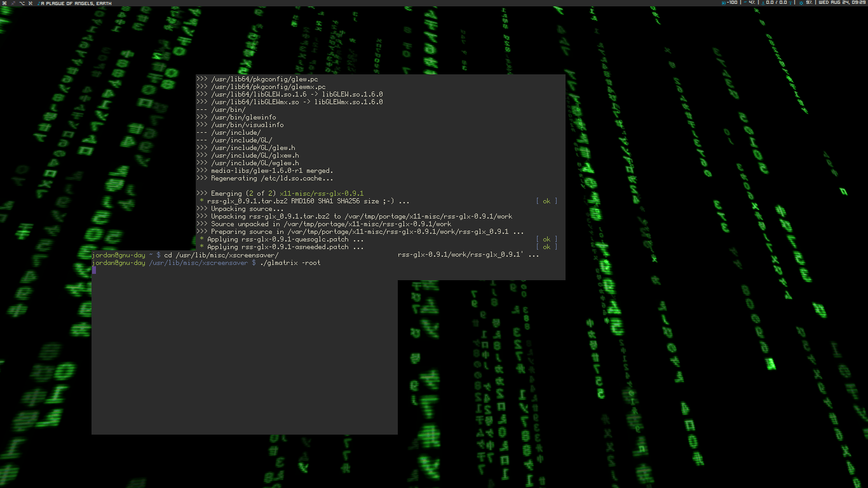868x488 pixels.
Task: Click the '0.0 / 0.0' network value
Action: point(776,3)
